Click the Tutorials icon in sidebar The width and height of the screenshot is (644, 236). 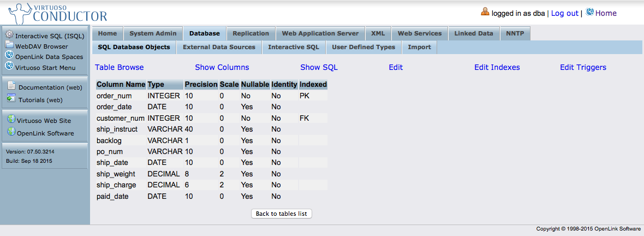click(11, 99)
